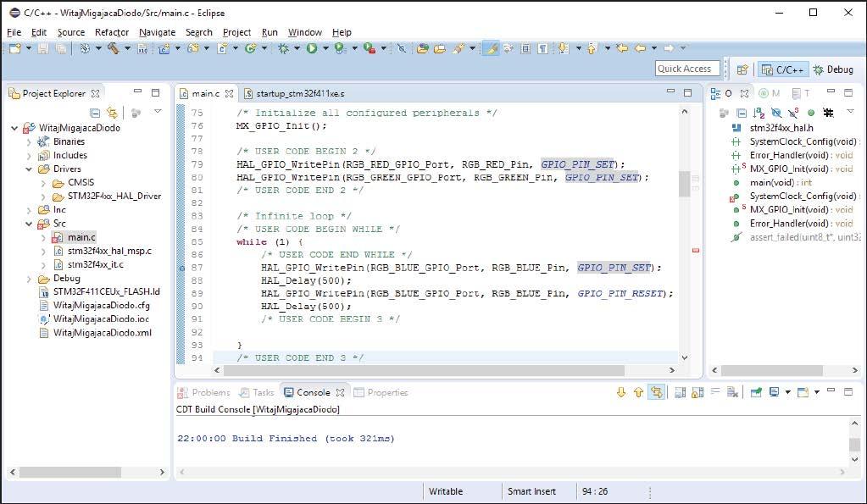Switch to the Debug perspective

833,69
